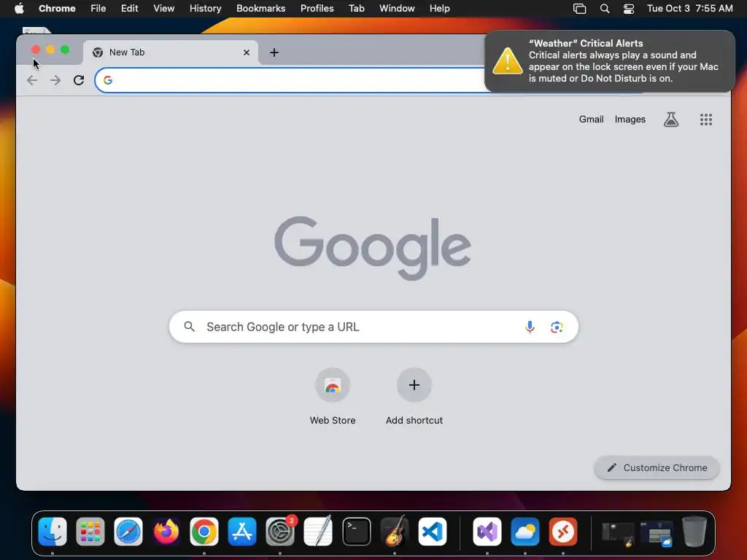
Task: Open the History menu
Action: pyautogui.click(x=205, y=9)
